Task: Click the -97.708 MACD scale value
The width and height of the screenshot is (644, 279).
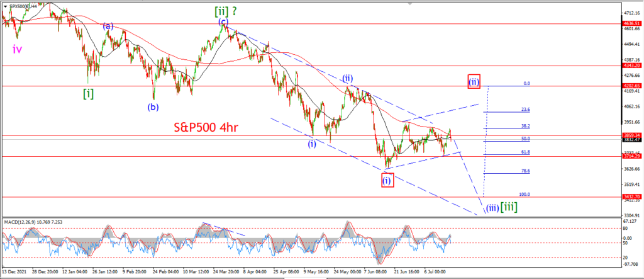Action: coord(631,264)
